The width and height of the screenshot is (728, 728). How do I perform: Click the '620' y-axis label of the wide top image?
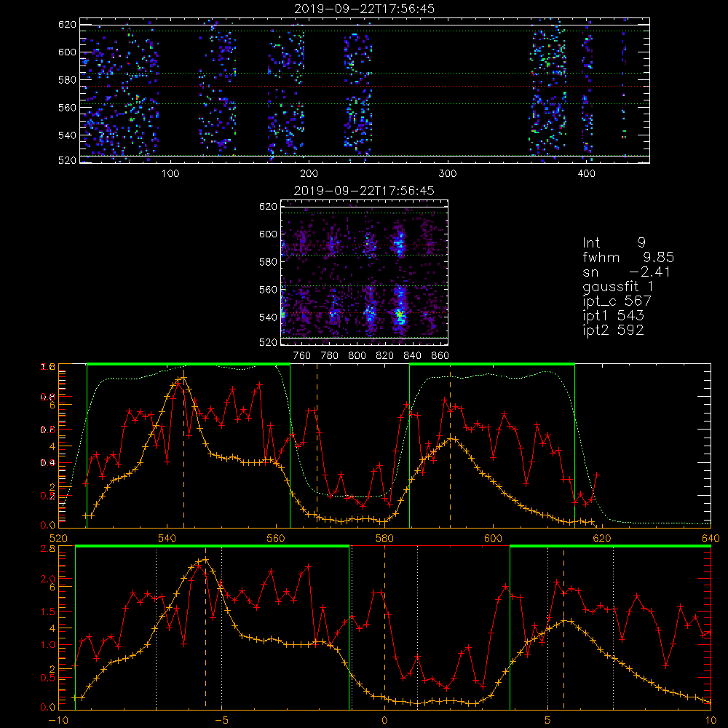tap(67, 24)
